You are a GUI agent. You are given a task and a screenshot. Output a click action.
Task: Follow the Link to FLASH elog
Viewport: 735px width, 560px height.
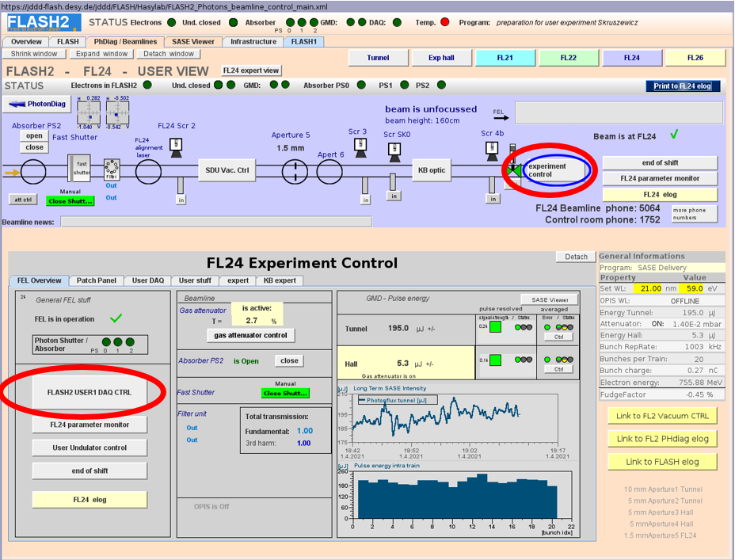click(x=662, y=461)
